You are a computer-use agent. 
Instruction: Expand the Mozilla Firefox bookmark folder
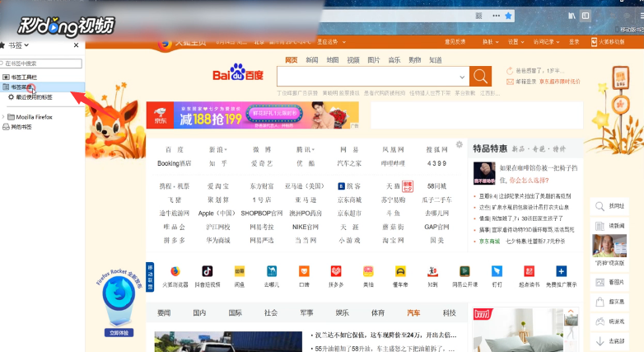[x=3, y=117]
